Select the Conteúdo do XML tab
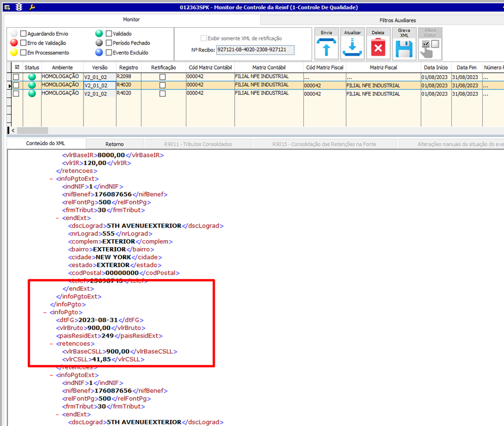 point(45,143)
